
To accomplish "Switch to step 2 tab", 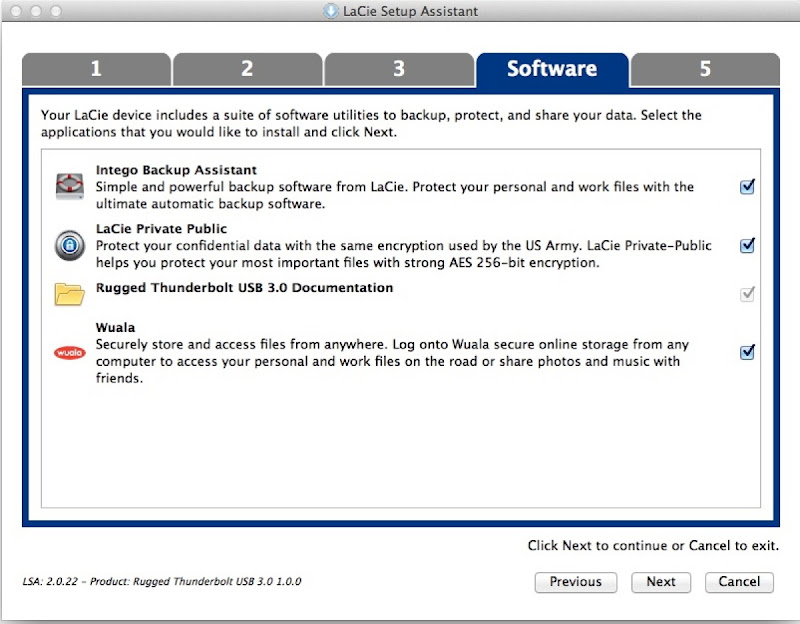I will point(247,69).
